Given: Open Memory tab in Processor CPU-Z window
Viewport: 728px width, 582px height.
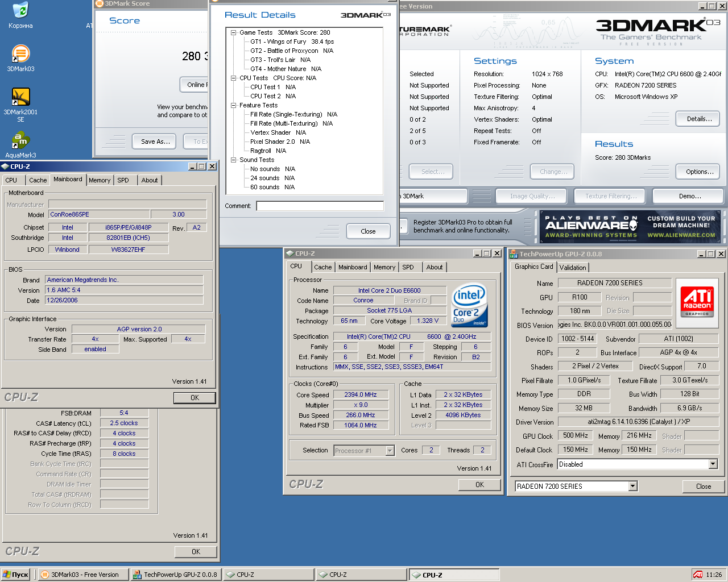Looking at the screenshot, I should [x=384, y=267].
